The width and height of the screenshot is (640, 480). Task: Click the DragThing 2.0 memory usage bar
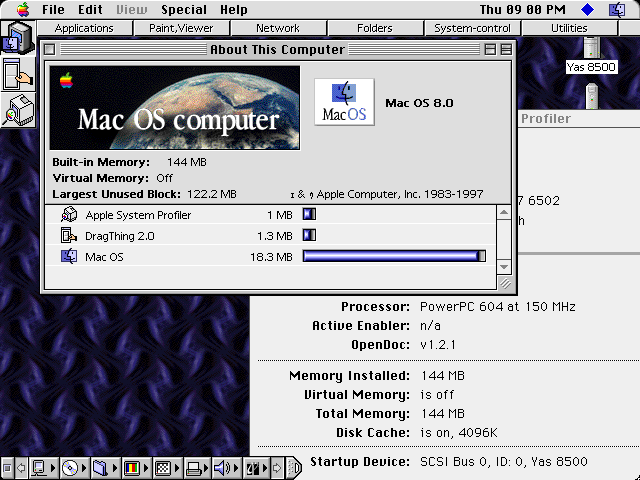coord(309,235)
